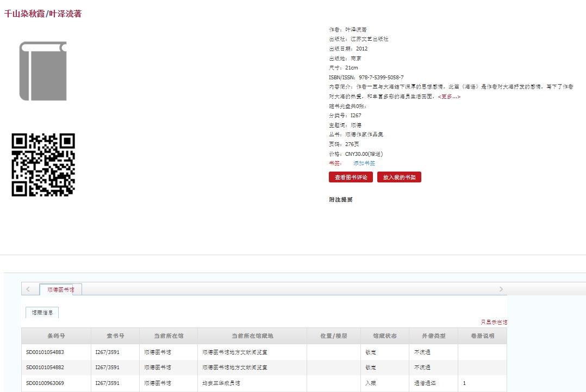Viewport: 586px width, 392px height.
Task: Click the right arrow of the library tab strip
Action: pos(501,289)
